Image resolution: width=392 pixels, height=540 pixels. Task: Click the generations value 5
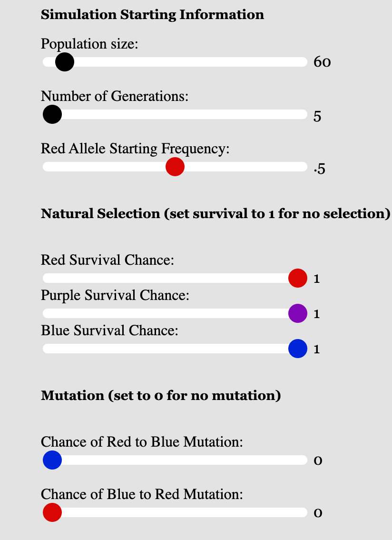click(317, 117)
